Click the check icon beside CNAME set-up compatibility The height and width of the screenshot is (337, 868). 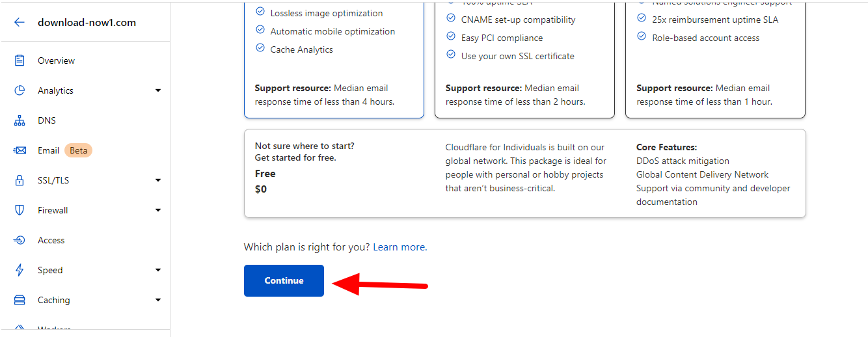click(x=451, y=18)
